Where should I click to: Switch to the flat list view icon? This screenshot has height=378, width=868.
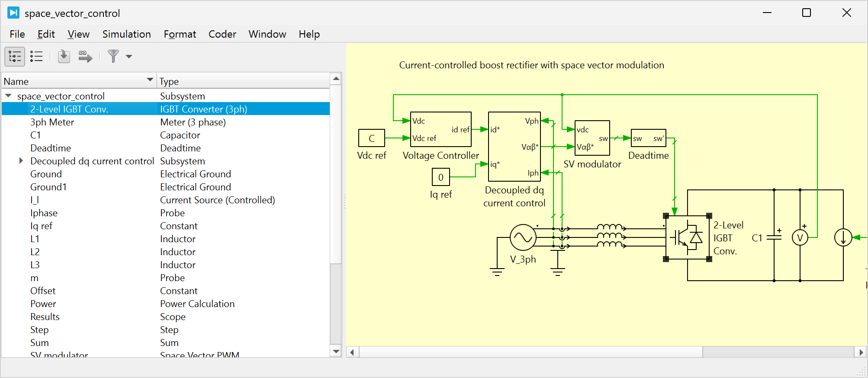click(x=36, y=57)
